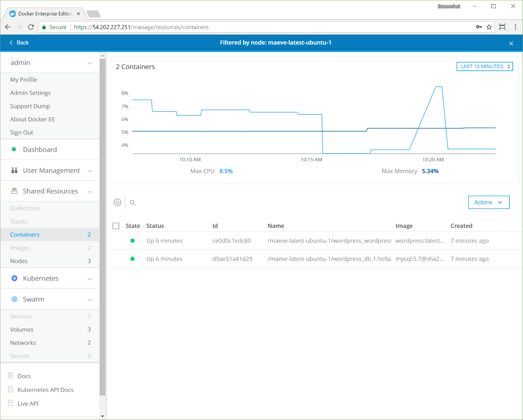Viewport: 523px width, 420px height.
Task: Open the Kubernetes API Docs link
Action: pos(45,390)
